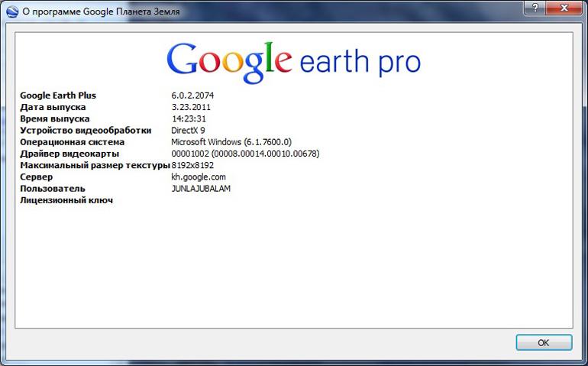Image resolution: width=588 pixels, height=366 pixels.
Task: Click the Устройство видеообработки label
Action: coord(86,131)
